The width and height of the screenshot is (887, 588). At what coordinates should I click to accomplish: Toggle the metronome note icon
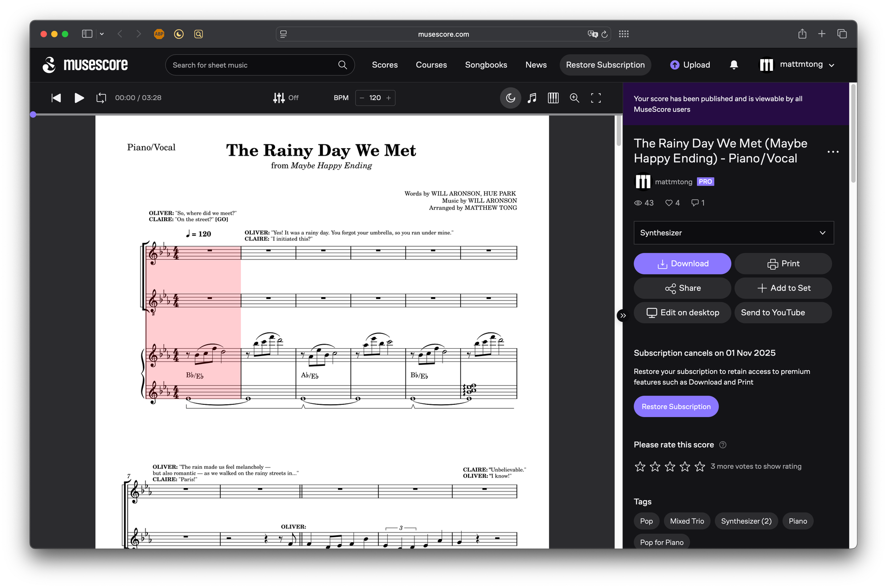click(532, 98)
